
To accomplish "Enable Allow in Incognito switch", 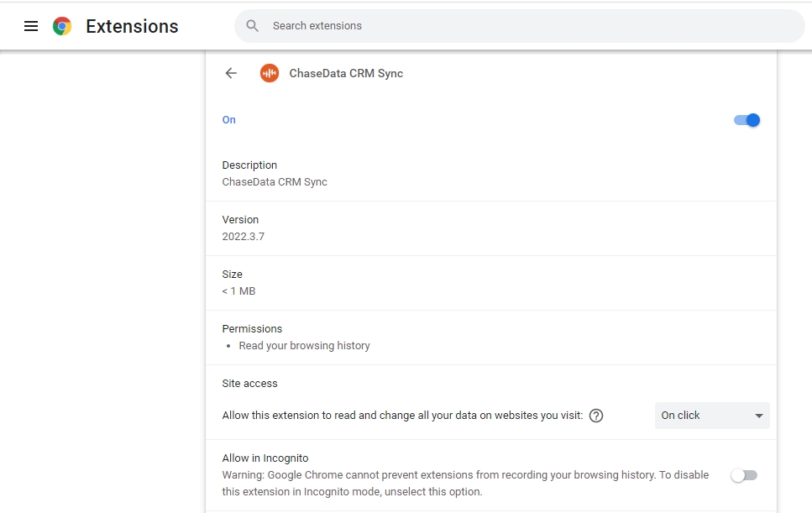I will pos(744,475).
